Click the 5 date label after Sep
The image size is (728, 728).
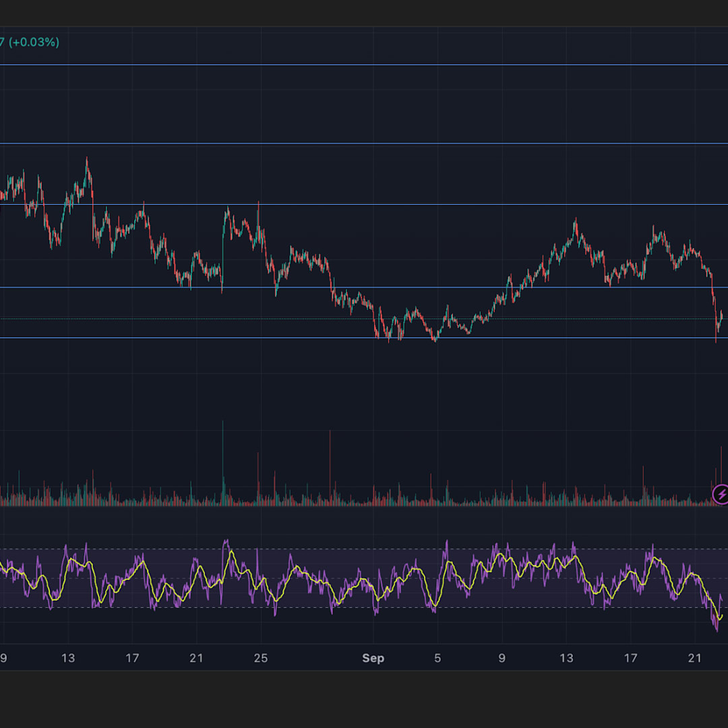tap(437, 658)
